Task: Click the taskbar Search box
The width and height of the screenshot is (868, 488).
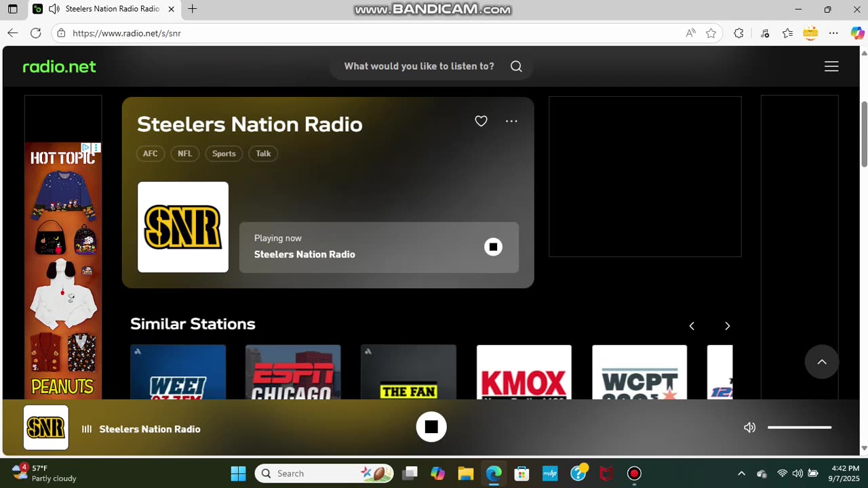Action: point(324,473)
